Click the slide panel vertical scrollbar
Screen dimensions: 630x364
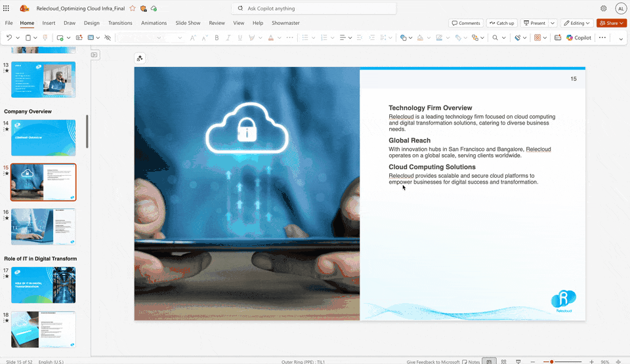pyautogui.click(x=87, y=131)
